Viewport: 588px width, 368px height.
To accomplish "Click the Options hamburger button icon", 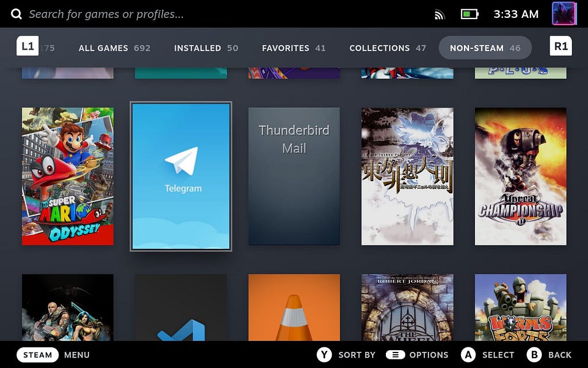I will pos(395,355).
